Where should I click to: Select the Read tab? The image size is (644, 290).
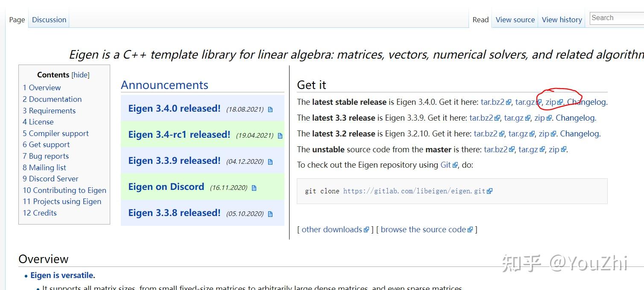click(x=480, y=20)
